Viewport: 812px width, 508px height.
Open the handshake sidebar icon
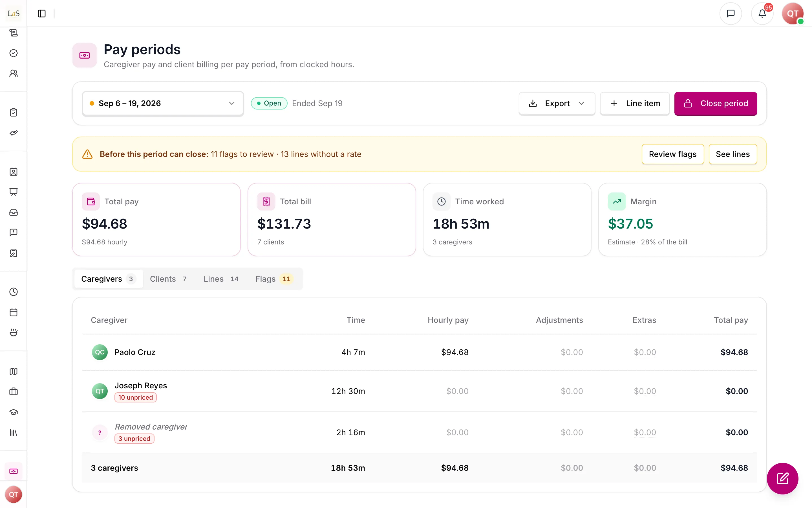pyautogui.click(x=14, y=133)
